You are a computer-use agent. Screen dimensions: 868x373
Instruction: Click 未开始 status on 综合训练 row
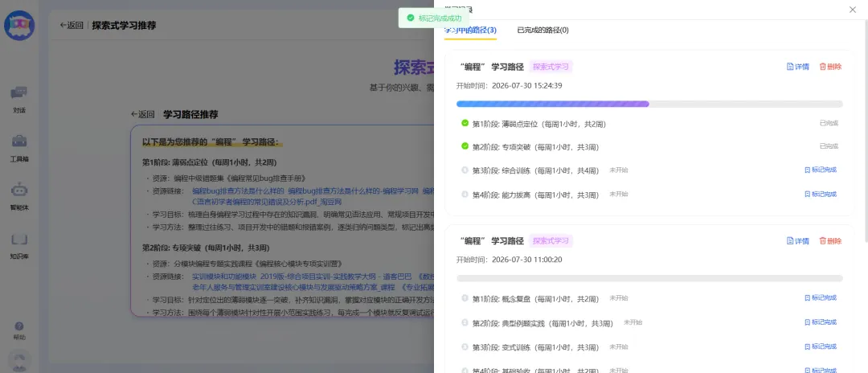coord(619,170)
